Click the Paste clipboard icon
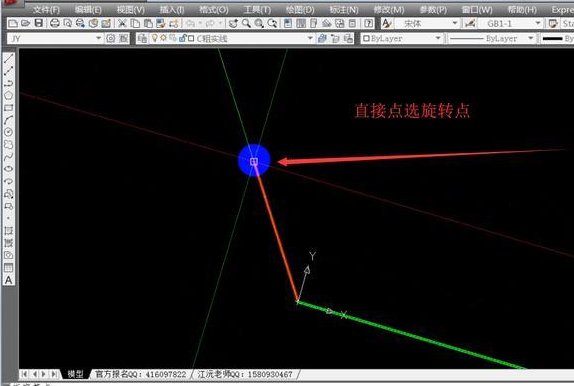The height and width of the screenshot is (386, 574). 148,23
